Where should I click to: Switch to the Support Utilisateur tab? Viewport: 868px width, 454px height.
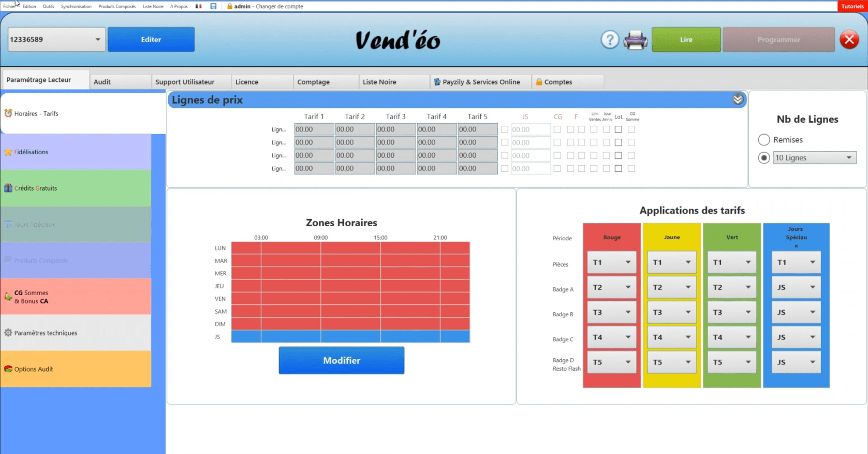[192, 82]
